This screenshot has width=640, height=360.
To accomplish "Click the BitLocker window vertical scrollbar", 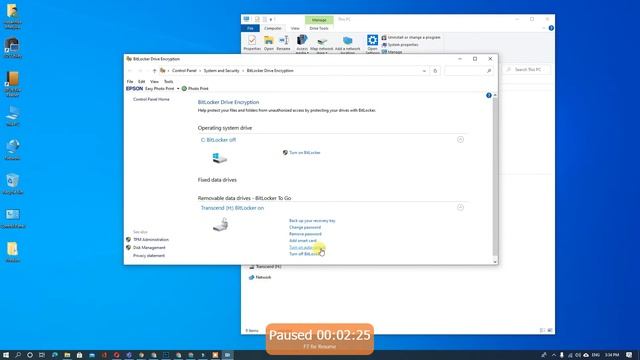I will point(495,176).
